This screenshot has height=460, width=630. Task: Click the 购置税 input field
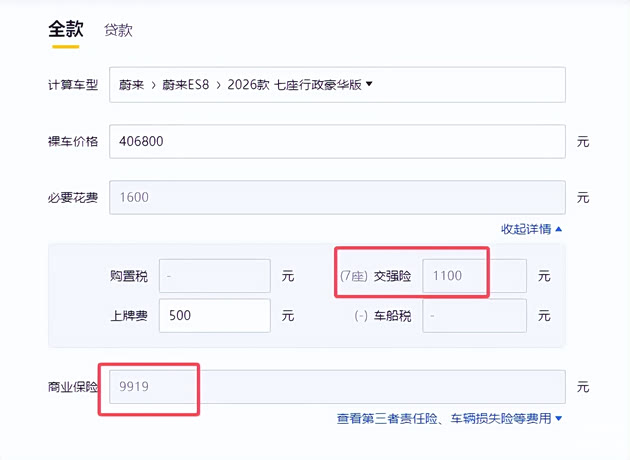(x=214, y=275)
